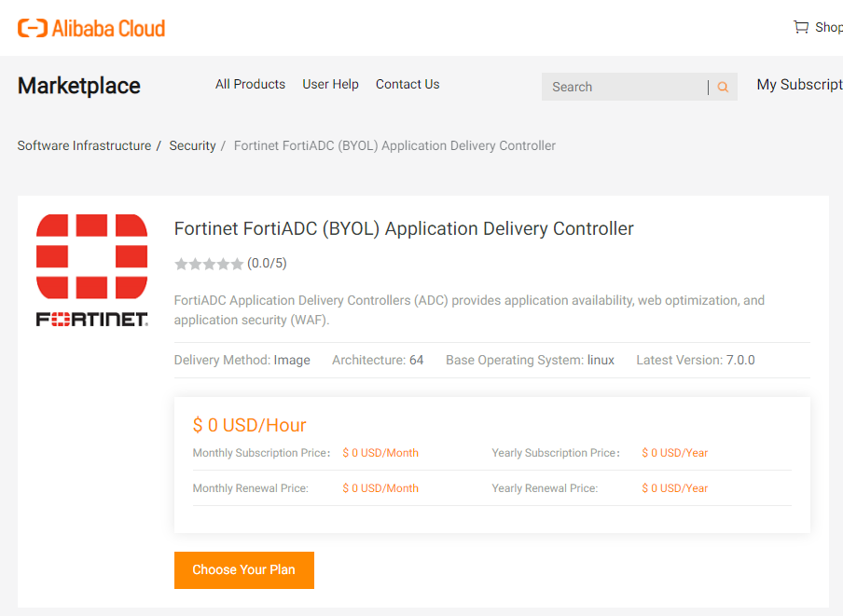Viewport: 843px width, 616px height.
Task: Click the Alibaba Cloud logo
Action: point(90,27)
